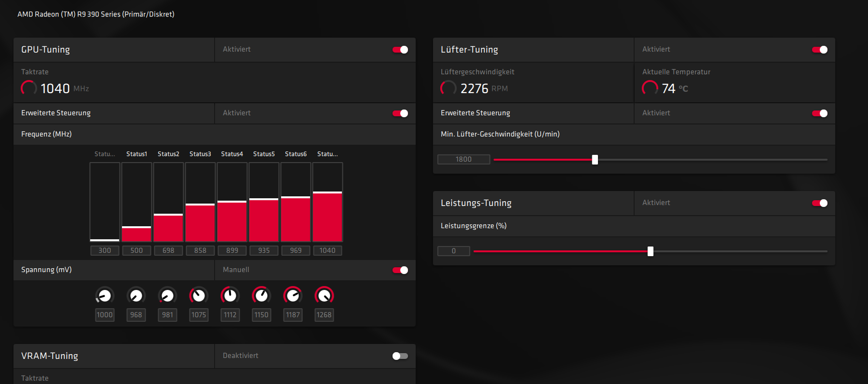Screen dimensions: 868x384
Task: Toggle Leistungs-Tuning Aktiviert switch
Action: 820,203
